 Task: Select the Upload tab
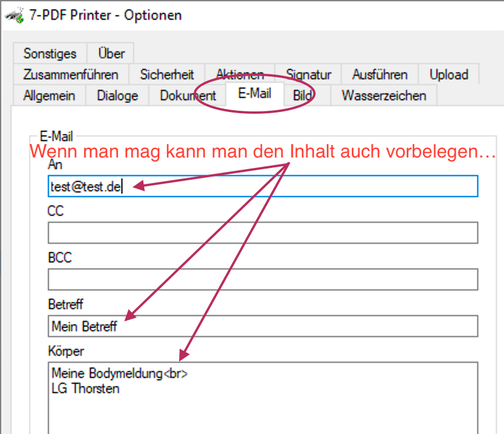click(449, 75)
